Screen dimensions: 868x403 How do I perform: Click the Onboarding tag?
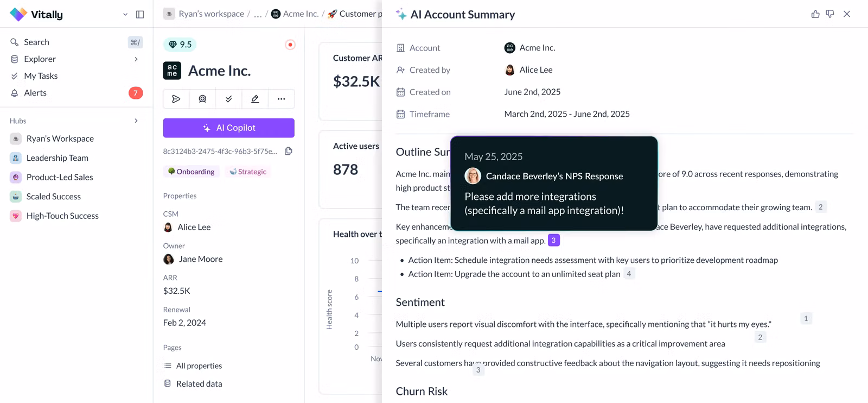click(x=191, y=172)
